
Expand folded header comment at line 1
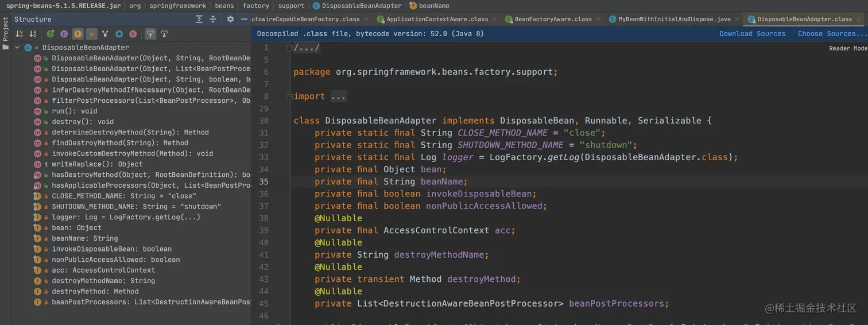click(x=290, y=48)
